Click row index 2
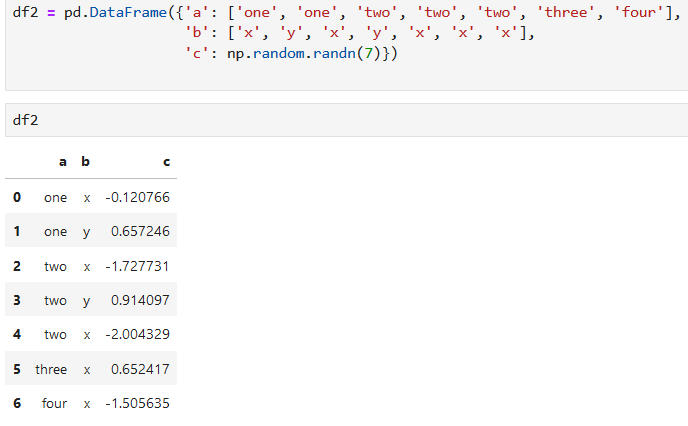Viewport: 688px width, 426px height. [x=17, y=266]
